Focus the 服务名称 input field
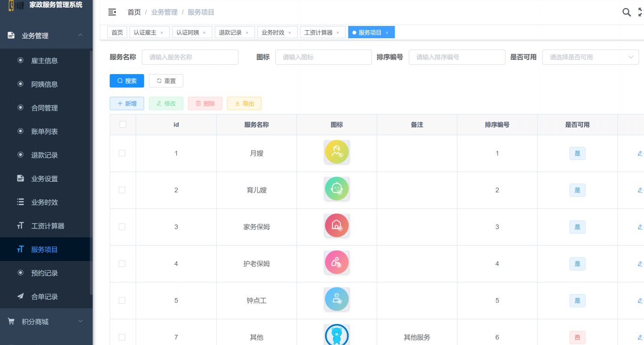This screenshot has width=644, height=345. 190,57
